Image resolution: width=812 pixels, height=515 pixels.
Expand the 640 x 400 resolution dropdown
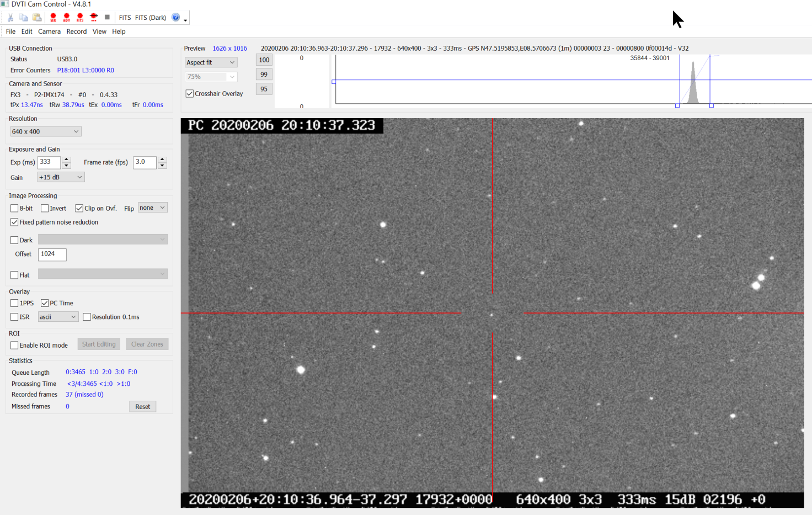pyautogui.click(x=46, y=131)
